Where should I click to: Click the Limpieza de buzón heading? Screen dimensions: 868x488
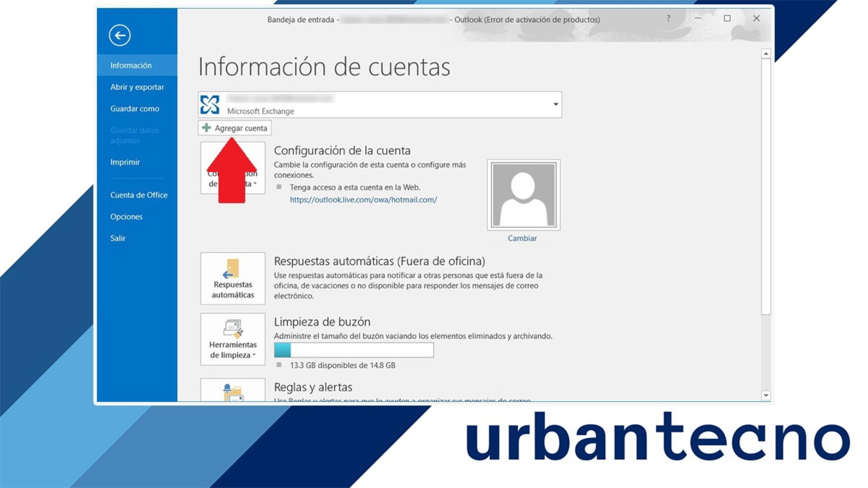click(322, 322)
